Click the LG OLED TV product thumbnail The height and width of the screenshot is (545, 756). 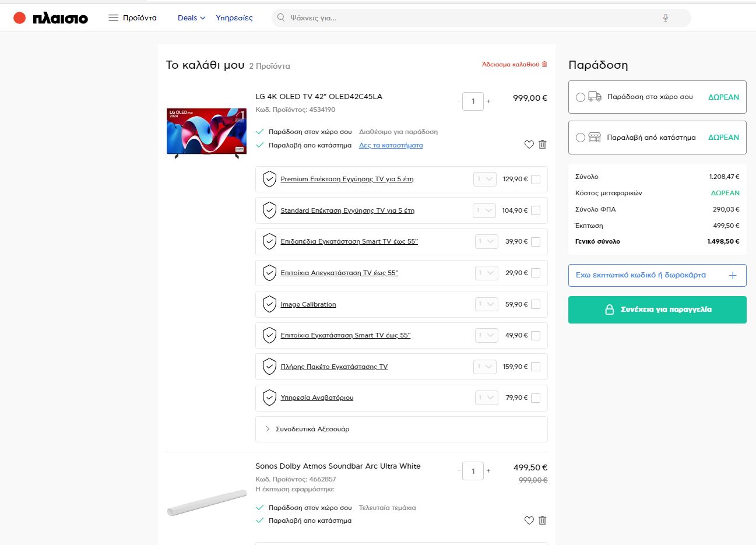tap(206, 132)
